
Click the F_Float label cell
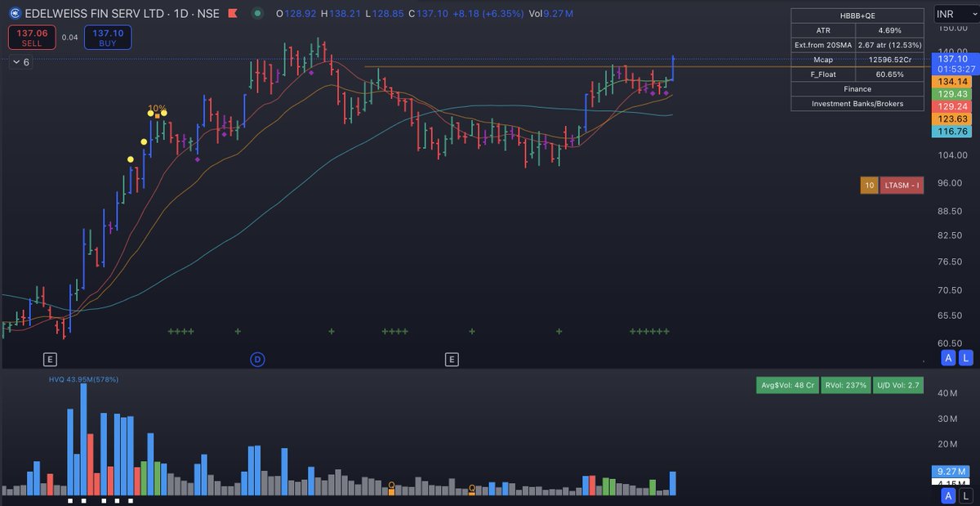[x=823, y=74]
